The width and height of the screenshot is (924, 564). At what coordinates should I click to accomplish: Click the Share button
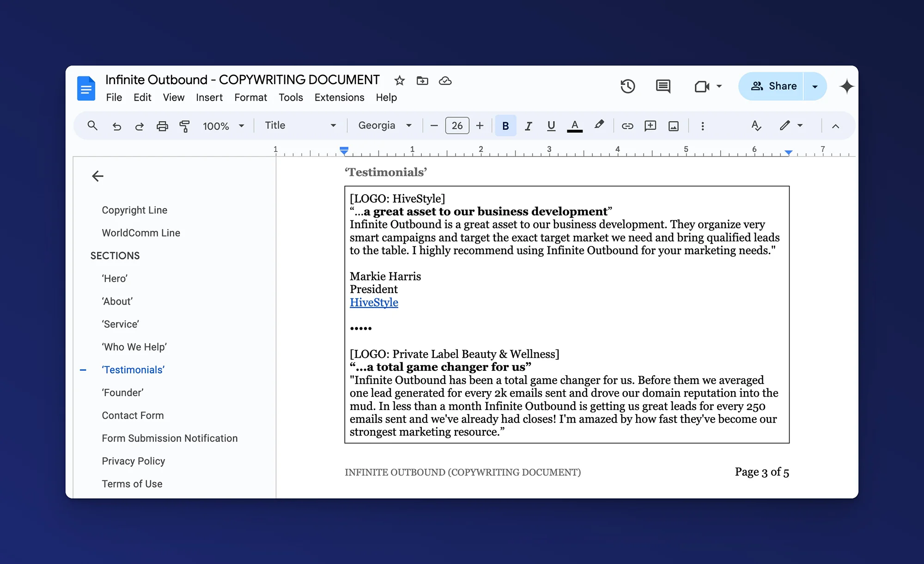point(771,86)
